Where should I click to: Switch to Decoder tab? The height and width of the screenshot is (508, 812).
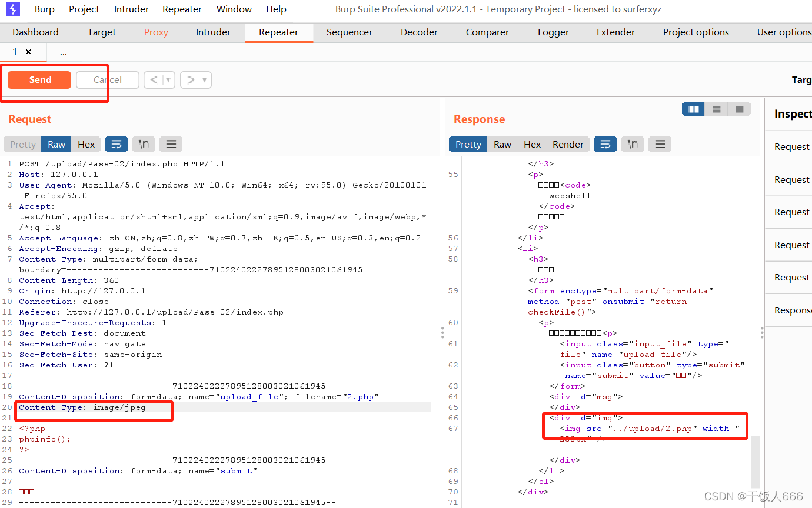tap(419, 32)
